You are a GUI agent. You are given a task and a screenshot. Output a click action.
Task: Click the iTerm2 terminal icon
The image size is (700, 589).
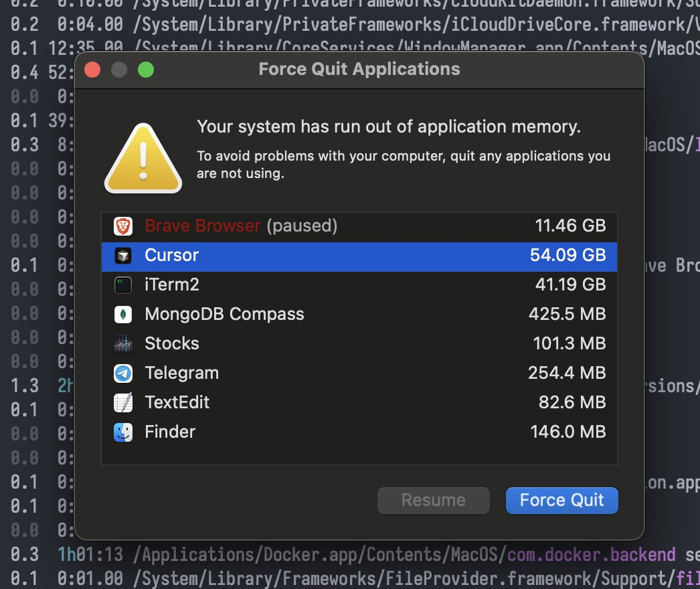(x=122, y=285)
